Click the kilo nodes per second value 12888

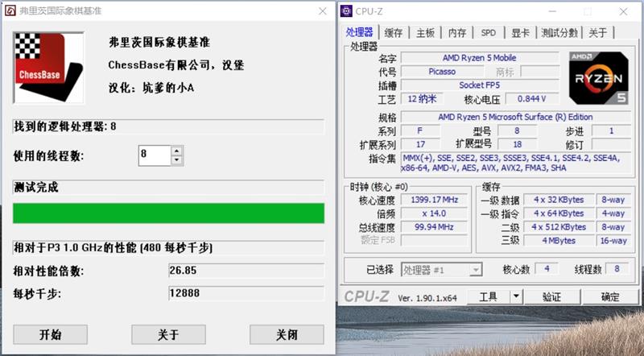click(x=246, y=293)
